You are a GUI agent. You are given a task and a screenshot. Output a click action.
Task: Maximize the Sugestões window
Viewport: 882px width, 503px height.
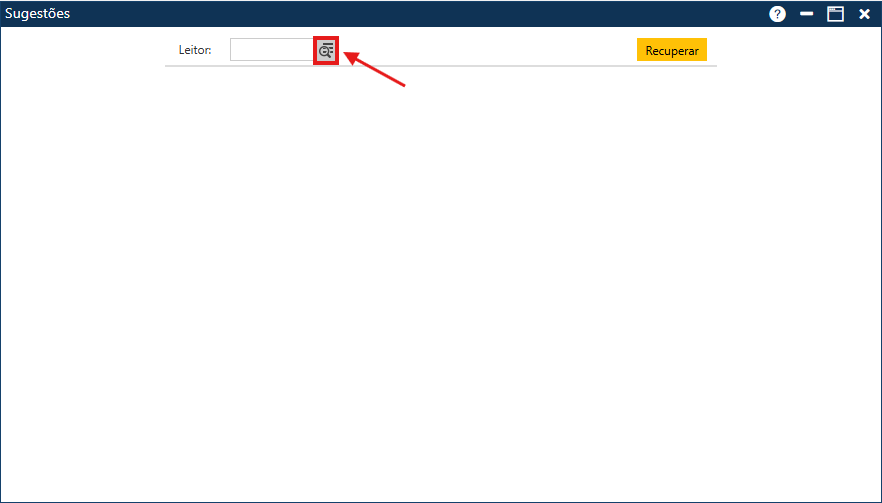[x=835, y=14]
